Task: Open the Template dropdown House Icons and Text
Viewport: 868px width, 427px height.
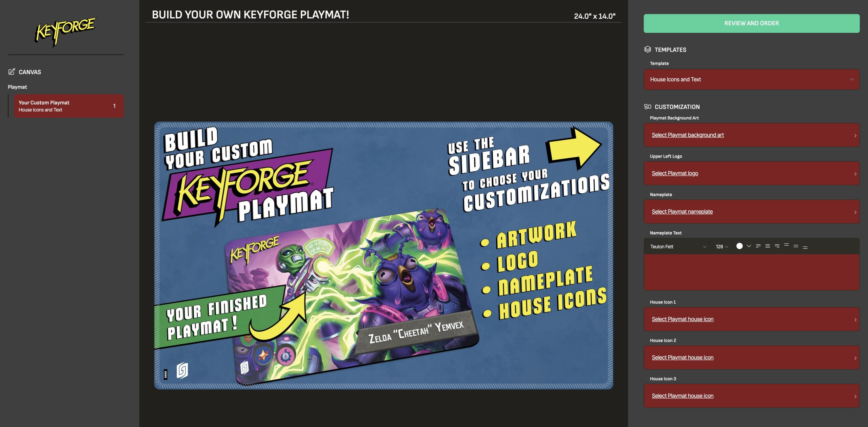Action: coord(751,79)
